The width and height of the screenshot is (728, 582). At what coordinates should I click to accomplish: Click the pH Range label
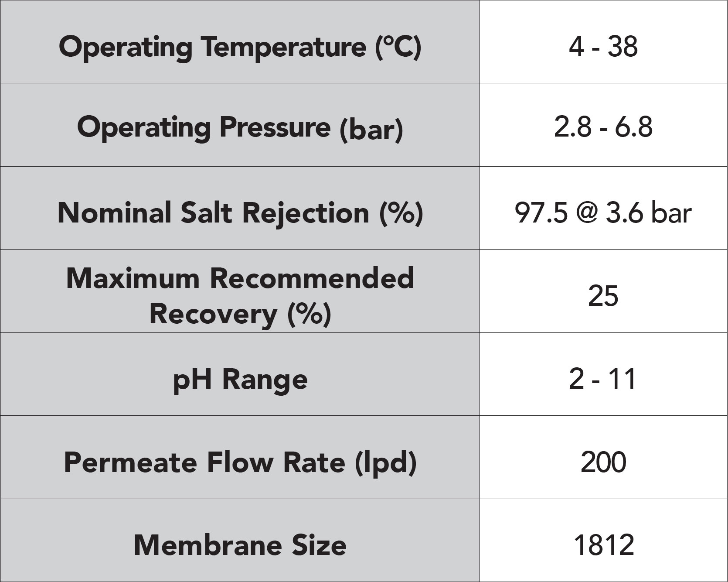[240, 380]
